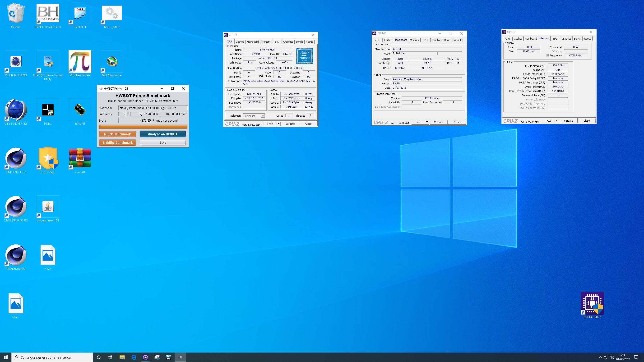This screenshot has width=644, height=362.
Task: Open Task View on taskbar
Action: 110,357
